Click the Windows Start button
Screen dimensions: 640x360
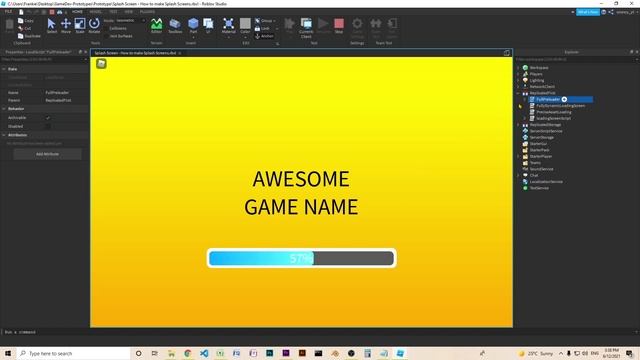8,353
